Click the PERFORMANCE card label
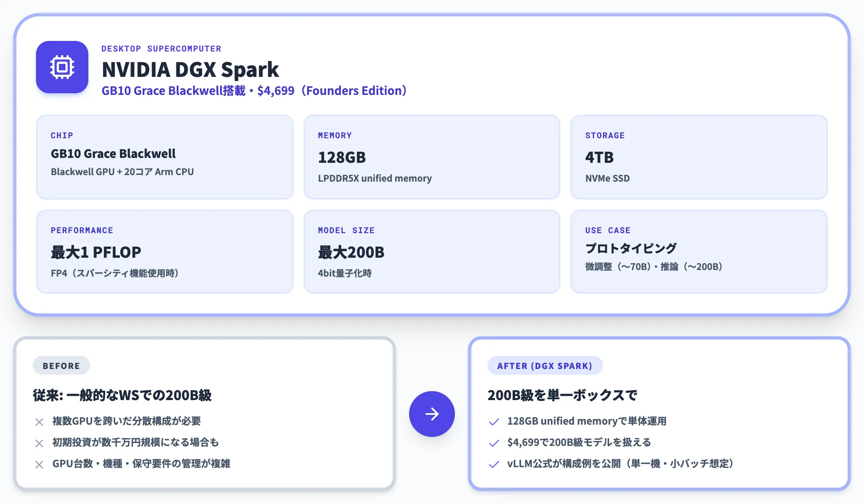 click(x=82, y=230)
